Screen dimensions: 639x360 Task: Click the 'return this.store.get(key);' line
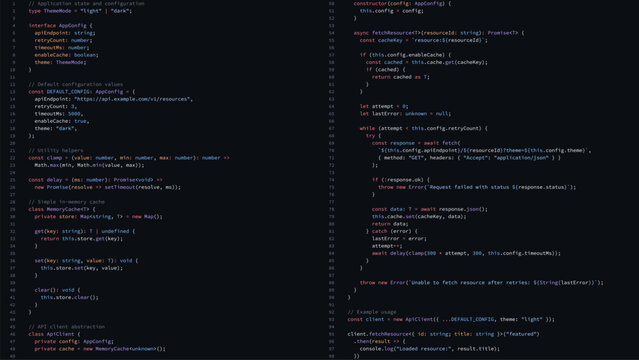(82, 239)
